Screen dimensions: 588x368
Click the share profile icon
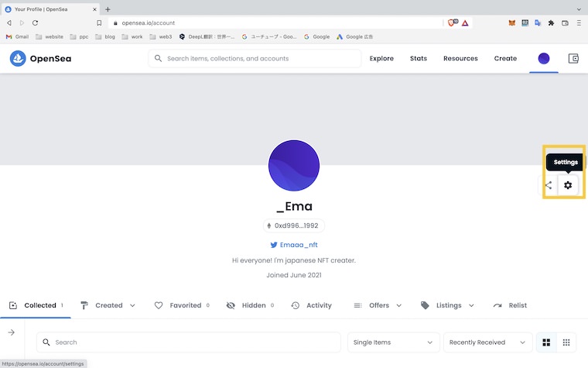549,185
